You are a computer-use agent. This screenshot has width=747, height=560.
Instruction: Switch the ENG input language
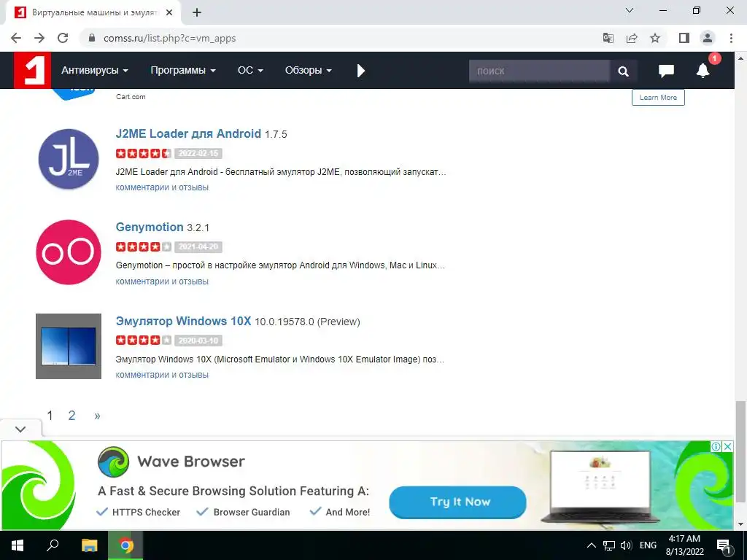pos(648,545)
